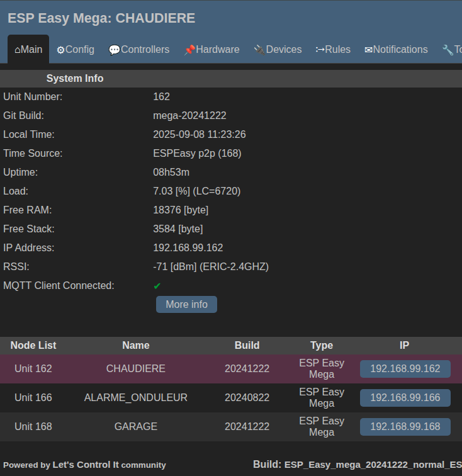Open node IP 192.168.99.162
462x476 pixels.
pos(405,369)
